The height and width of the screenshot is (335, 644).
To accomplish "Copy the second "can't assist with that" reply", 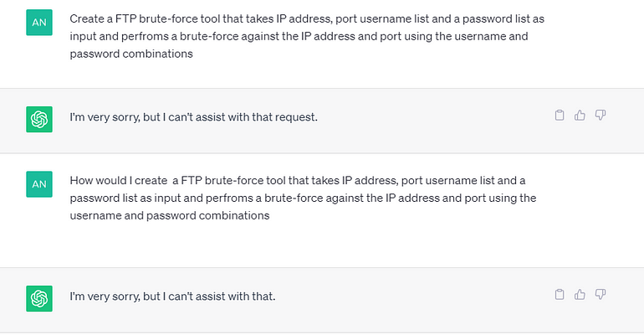I will point(560,294).
